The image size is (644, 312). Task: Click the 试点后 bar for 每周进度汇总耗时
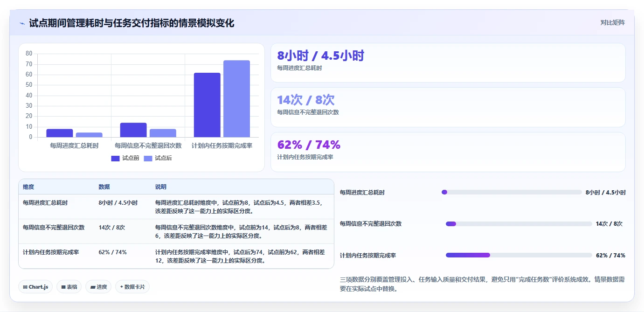pyautogui.click(x=89, y=135)
